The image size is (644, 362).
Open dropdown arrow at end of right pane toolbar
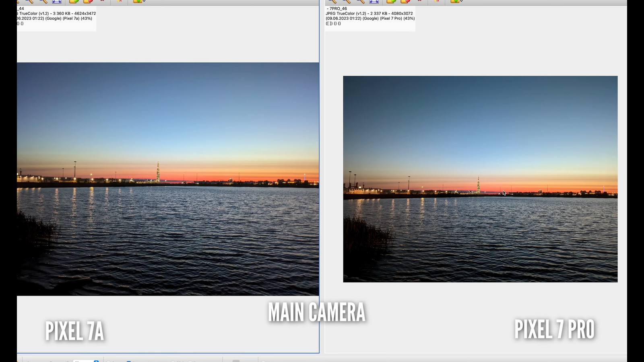tap(461, 1)
